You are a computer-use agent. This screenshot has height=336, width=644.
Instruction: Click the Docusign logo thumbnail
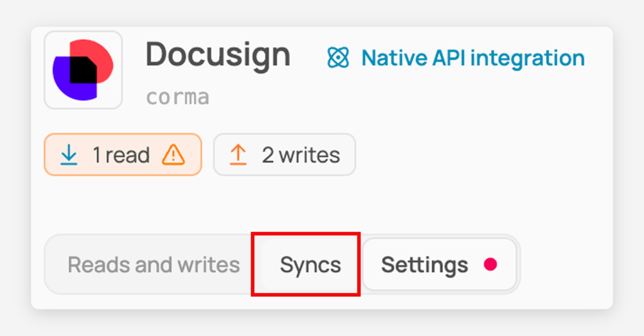(x=83, y=70)
